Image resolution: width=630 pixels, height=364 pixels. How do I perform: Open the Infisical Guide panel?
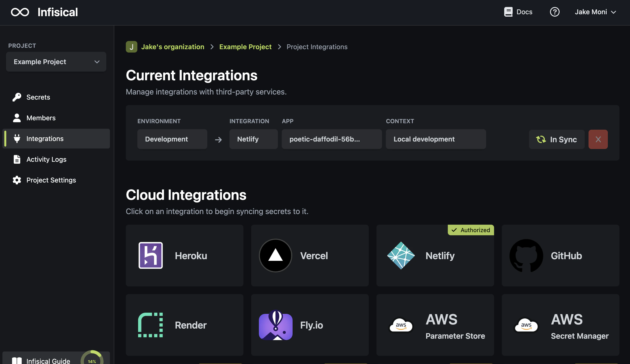coord(56,358)
